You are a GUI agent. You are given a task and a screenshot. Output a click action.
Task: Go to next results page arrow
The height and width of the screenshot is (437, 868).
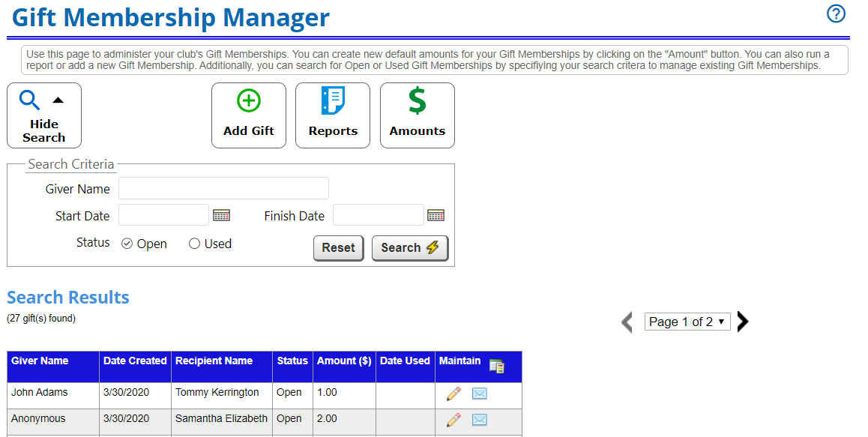pos(743,322)
